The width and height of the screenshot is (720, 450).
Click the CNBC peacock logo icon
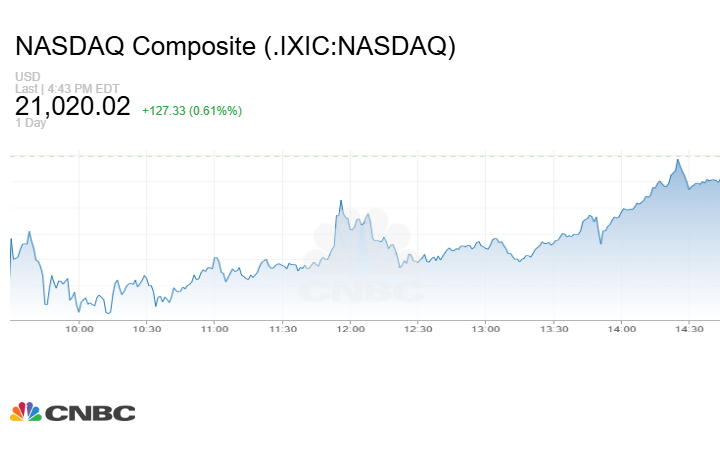pyautogui.click(x=25, y=412)
